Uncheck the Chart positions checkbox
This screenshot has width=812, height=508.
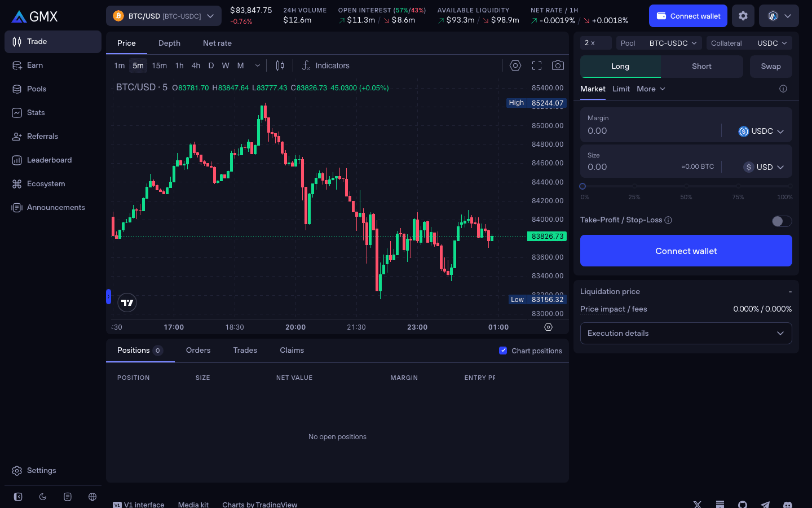[x=503, y=351]
